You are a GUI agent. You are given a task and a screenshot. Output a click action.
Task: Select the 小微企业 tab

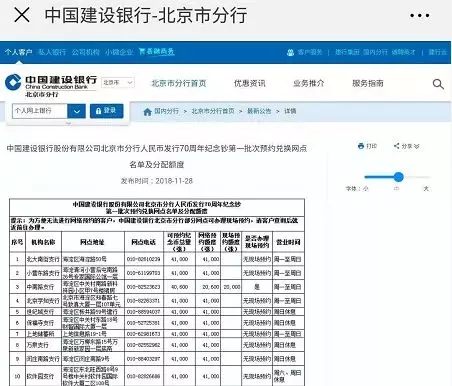click(119, 52)
